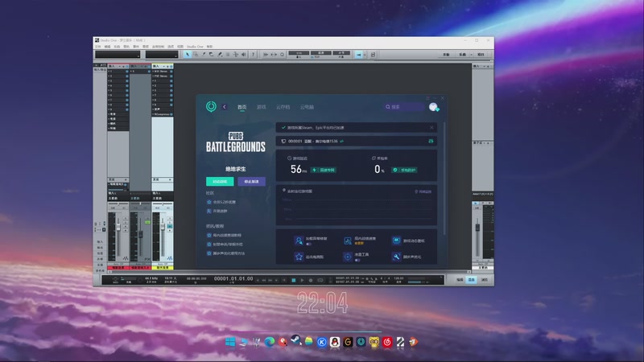
Task: Open QQ penguin icon in the dock
Action: [335, 342]
